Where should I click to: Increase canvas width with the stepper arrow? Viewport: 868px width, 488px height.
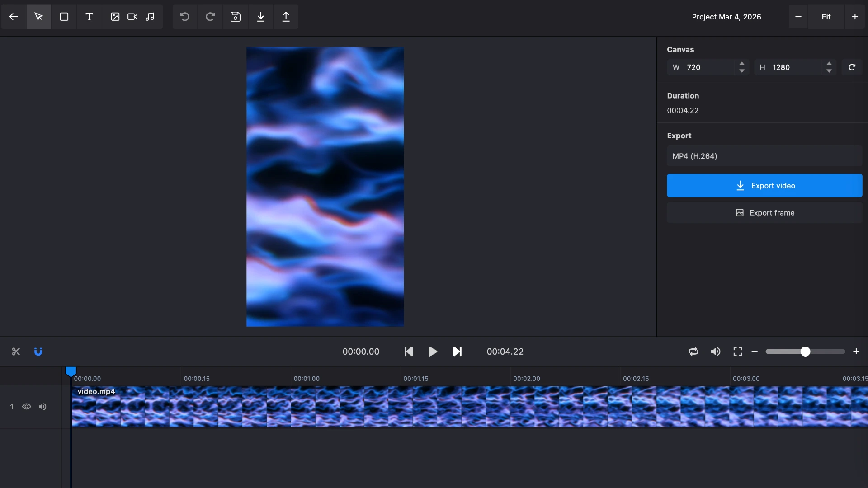tap(742, 64)
